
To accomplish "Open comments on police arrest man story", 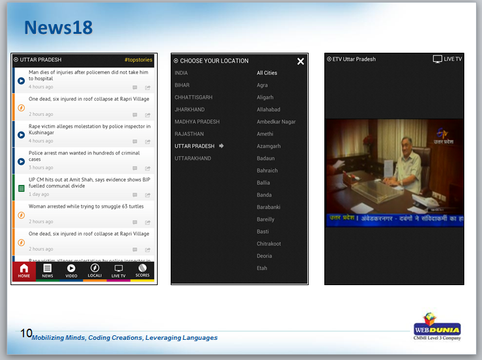I will (x=135, y=168).
